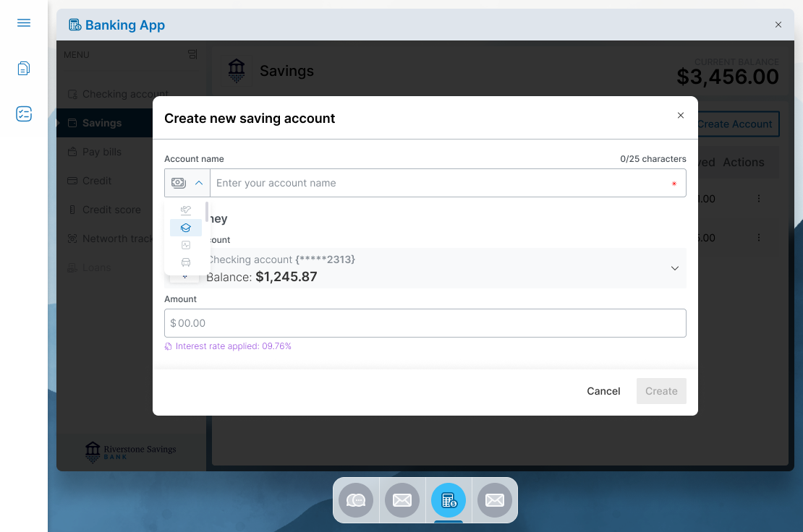Image resolution: width=803 pixels, height=532 pixels.
Task: Open the chat bubble icon in the dock
Action: point(356,499)
